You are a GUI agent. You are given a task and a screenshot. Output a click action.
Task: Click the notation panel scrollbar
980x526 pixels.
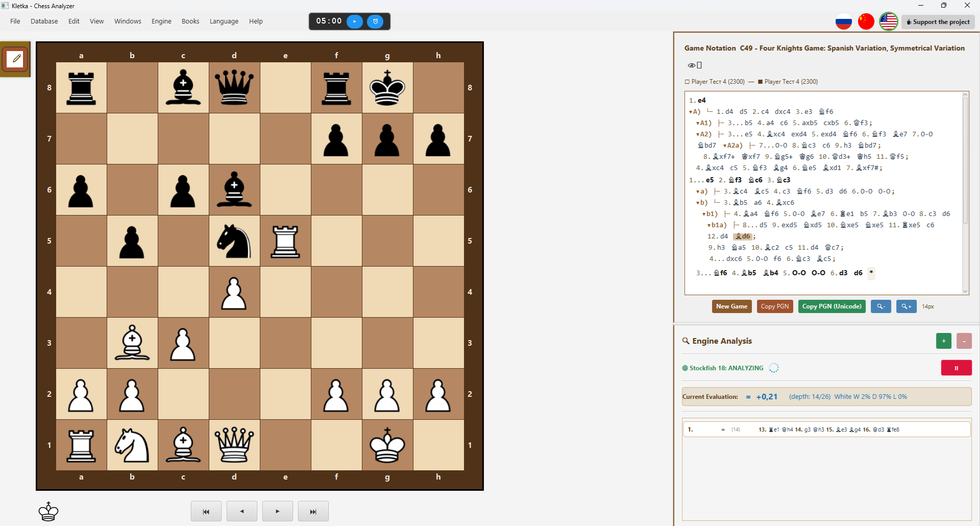965,161
